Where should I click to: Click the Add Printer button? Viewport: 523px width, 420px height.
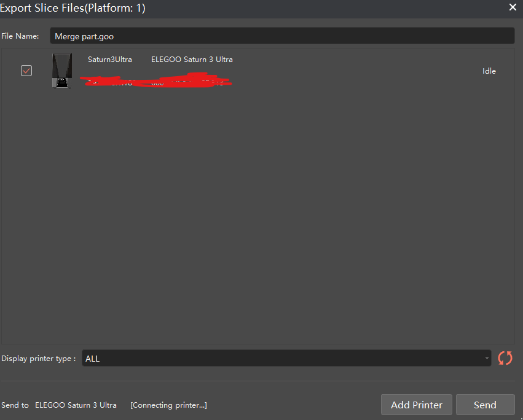click(417, 405)
